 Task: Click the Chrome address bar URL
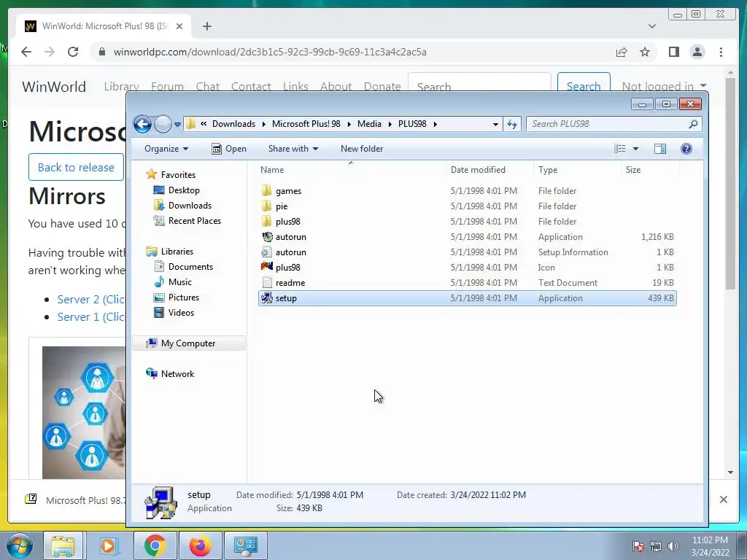270,52
